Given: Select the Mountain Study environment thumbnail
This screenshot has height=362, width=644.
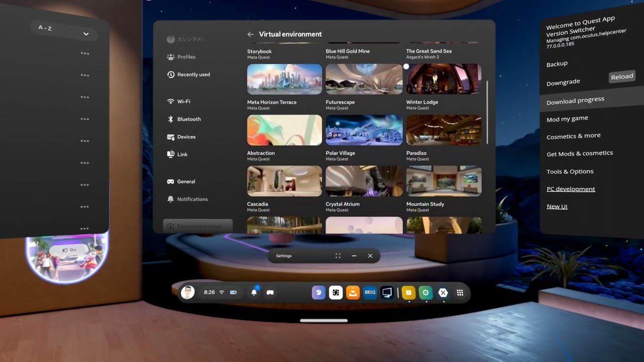Looking at the screenshot, I should [444, 181].
